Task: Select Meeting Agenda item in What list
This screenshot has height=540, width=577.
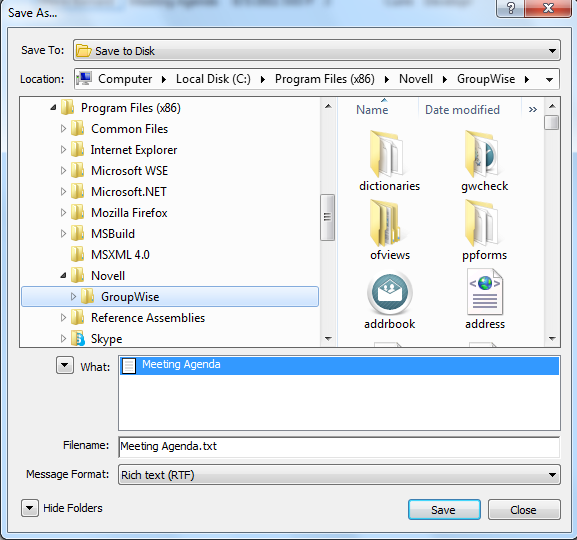Action: (339, 365)
